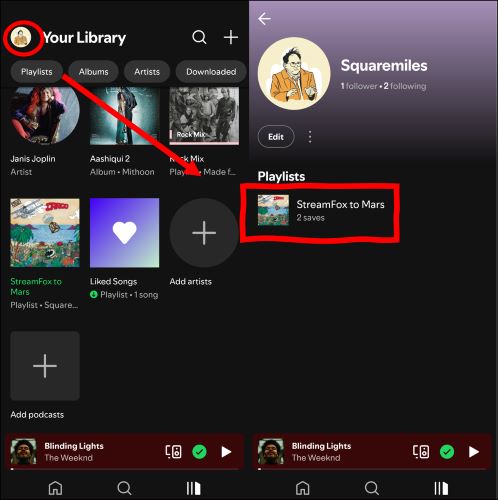
Task: Click the 'Aashiqui 2' title text
Action: 110,159
